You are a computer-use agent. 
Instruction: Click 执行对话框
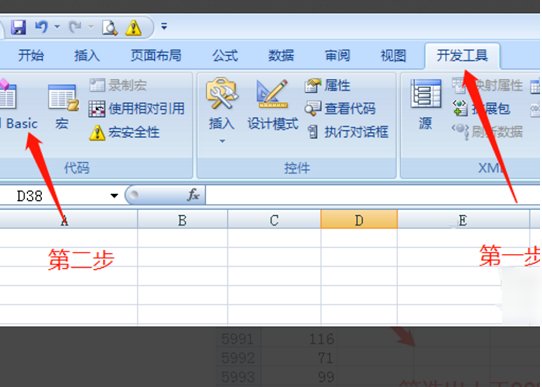tap(348, 132)
